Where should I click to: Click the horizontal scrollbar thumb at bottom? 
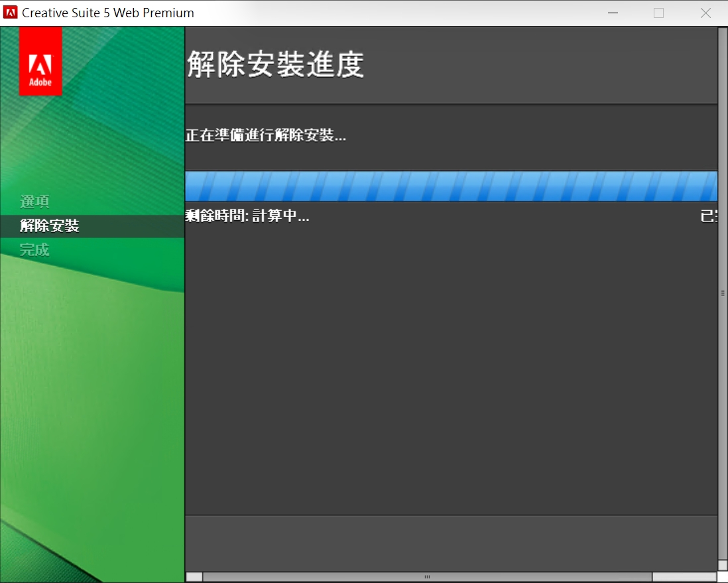pyautogui.click(x=427, y=577)
